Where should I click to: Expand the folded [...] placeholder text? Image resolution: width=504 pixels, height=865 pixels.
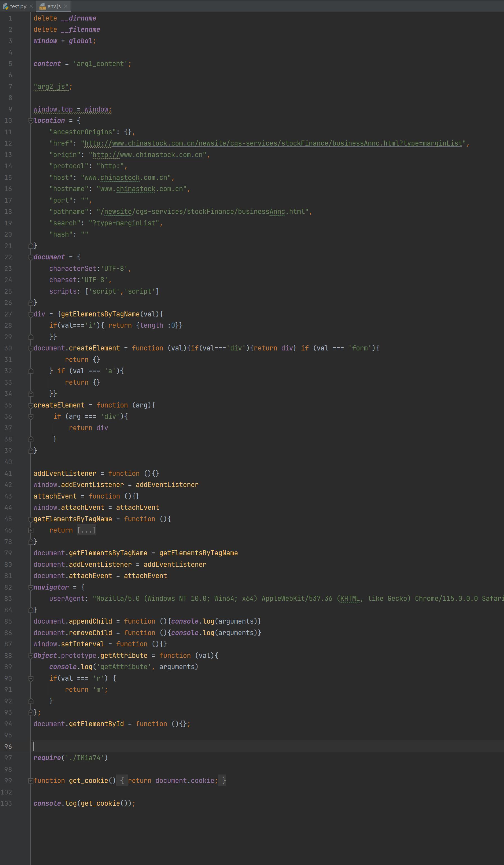coord(87,530)
